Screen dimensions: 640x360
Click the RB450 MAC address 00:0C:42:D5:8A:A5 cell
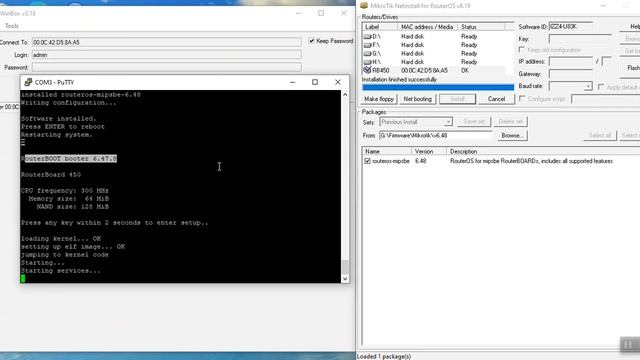[424, 71]
